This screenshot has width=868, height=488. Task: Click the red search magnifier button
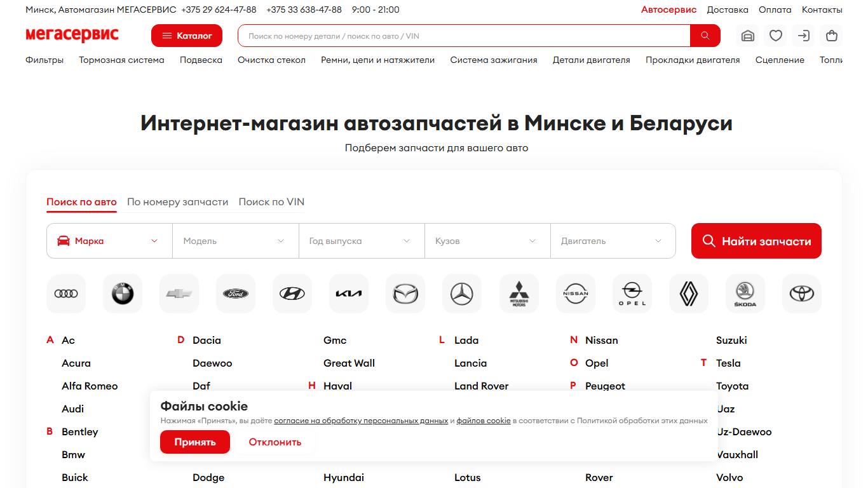click(705, 36)
